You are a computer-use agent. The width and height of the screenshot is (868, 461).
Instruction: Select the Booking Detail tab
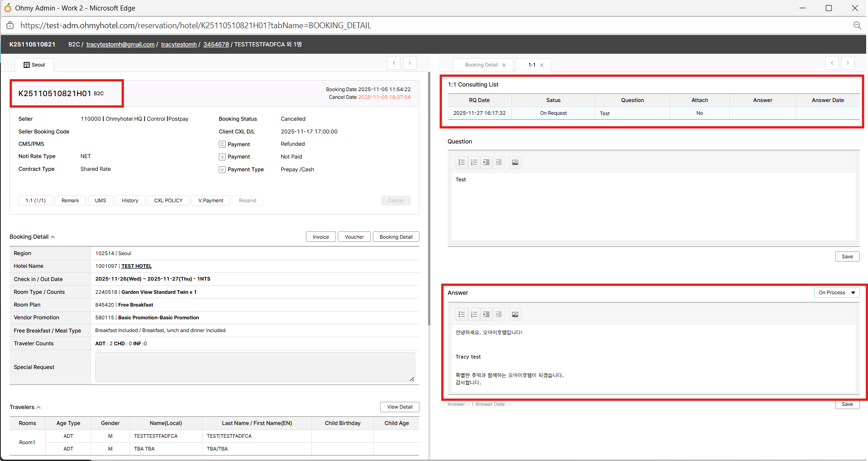point(481,65)
